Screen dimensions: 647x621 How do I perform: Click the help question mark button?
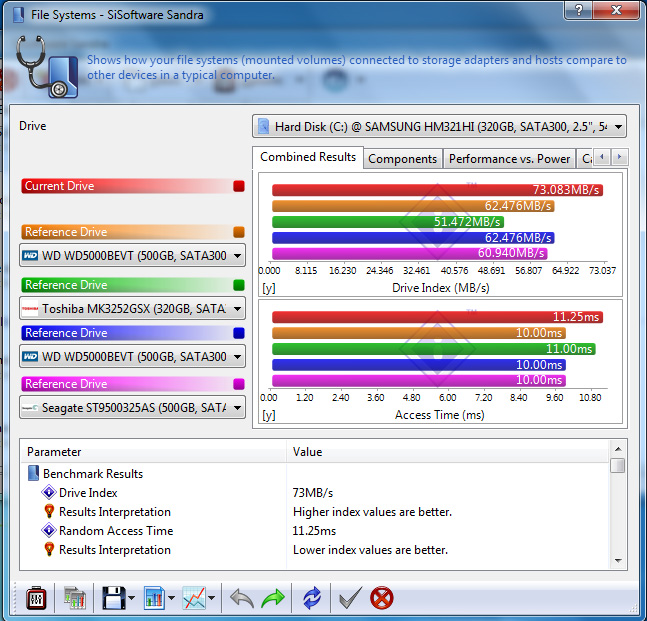579,10
